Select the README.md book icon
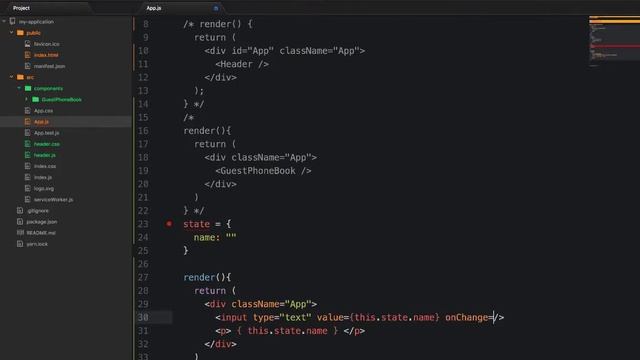Viewport: 640px width, 360px height. pos(20,233)
